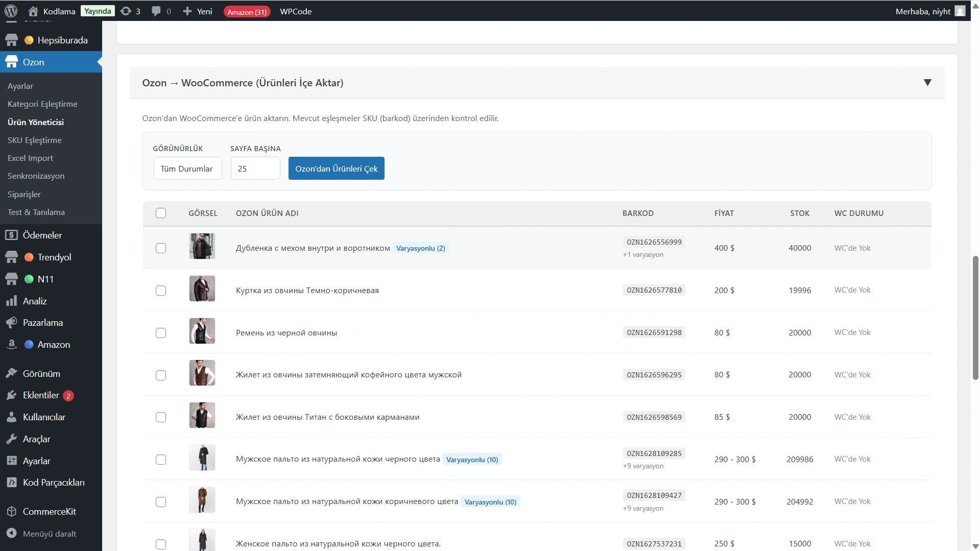The width and height of the screenshot is (980, 551).
Task: Select the Ремень из черной овчины checkbox
Action: 161,333
